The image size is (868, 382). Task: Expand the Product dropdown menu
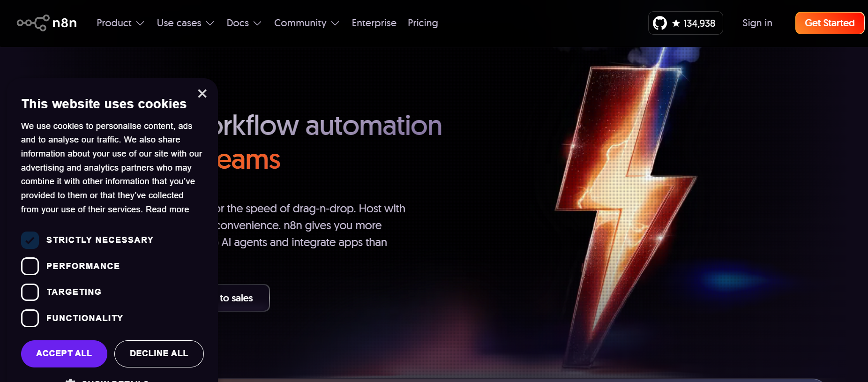pyautogui.click(x=120, y=23)
